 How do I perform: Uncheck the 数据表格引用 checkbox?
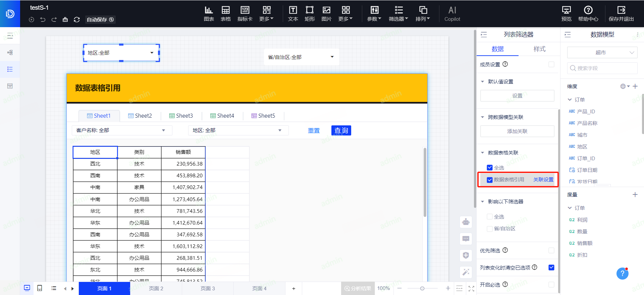pyautogui.click(x=490, y=180)
